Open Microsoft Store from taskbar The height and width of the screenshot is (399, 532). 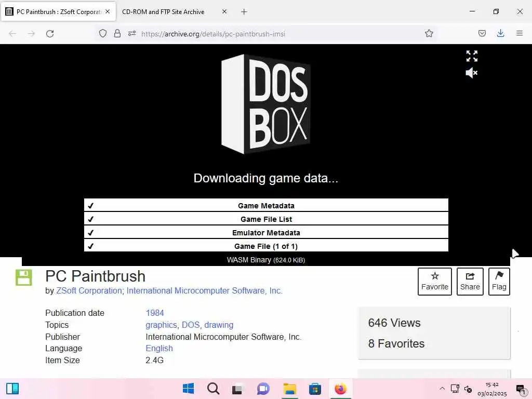[315, 389]
